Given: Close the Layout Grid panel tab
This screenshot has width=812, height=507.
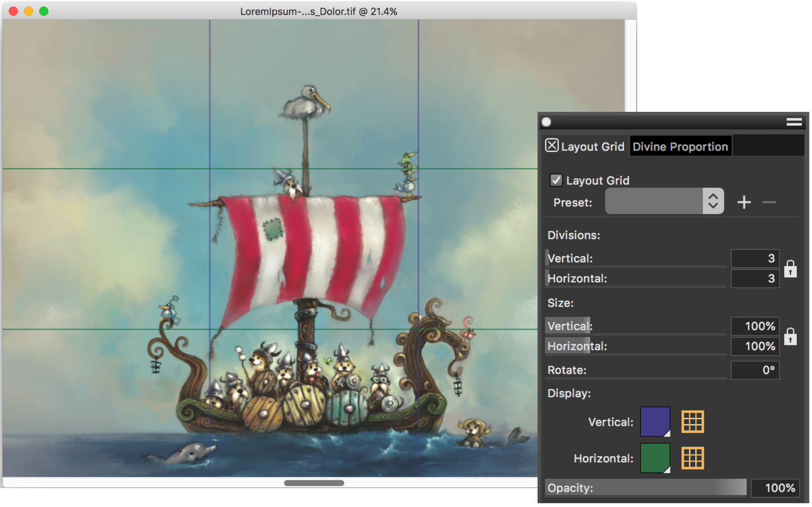Looking at the screenshot, I should 552,145.
